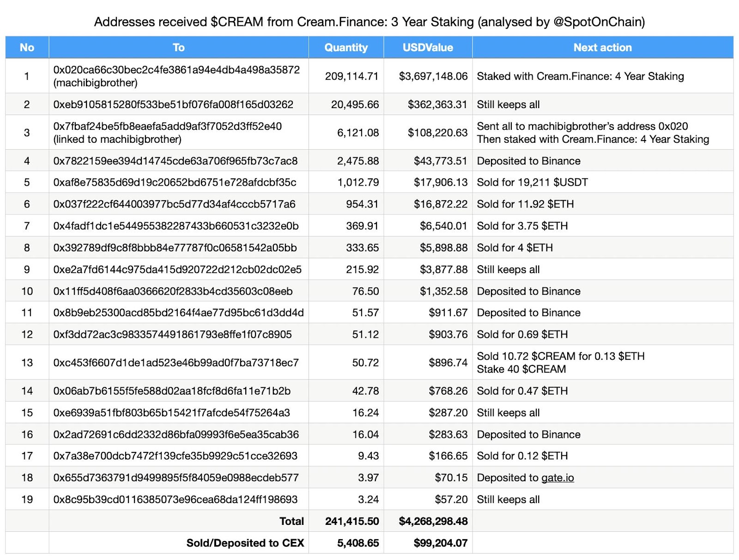Click address 0x06ab7b6155f5fe588d02aa18fcf8d6fa11e71b2b
Viewport: 739px width, 560px height.
pos(172,391)
